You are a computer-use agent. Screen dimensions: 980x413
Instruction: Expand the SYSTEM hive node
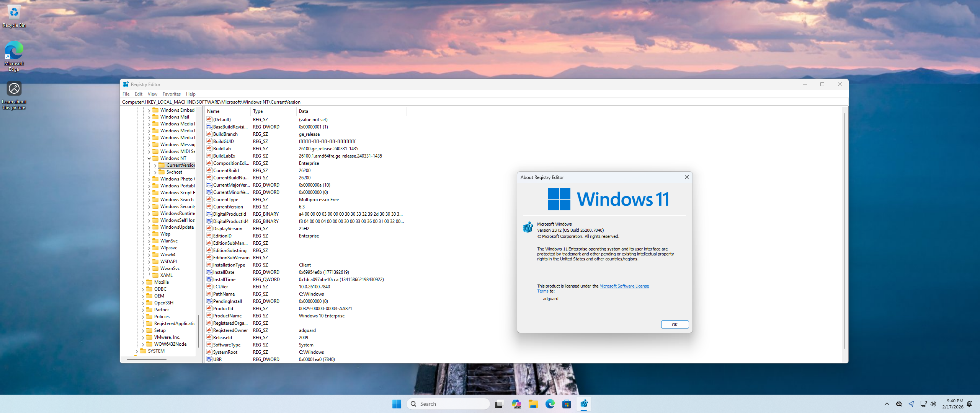point(137,351)
